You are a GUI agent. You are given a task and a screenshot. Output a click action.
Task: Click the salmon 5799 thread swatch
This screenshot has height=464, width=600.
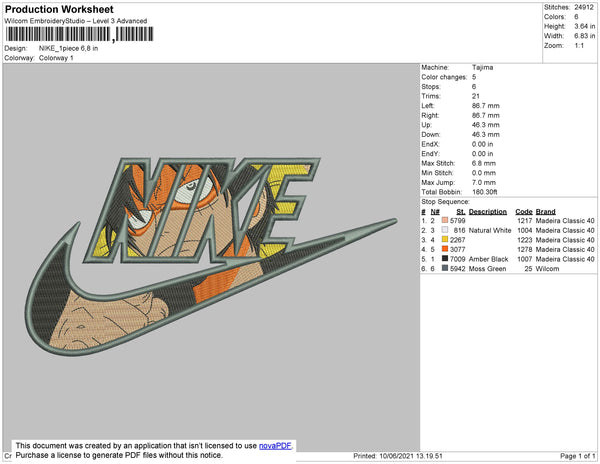pyautogui.click(x=445, y=220)
